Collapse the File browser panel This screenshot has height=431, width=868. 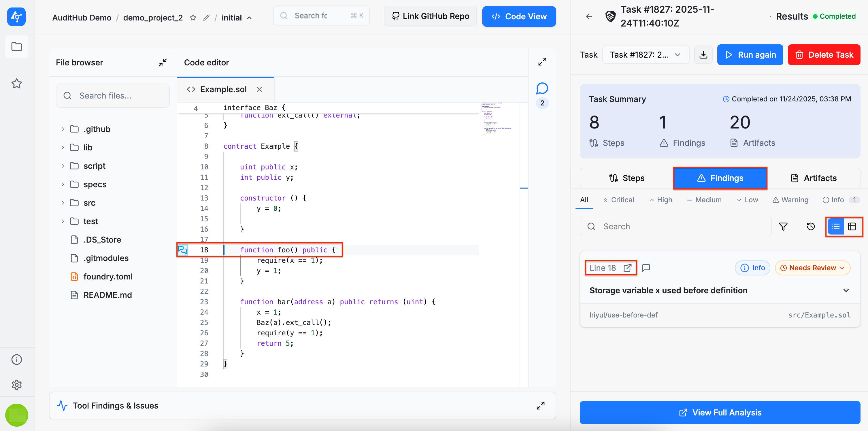pyautogui.click(x=163, y=62)
